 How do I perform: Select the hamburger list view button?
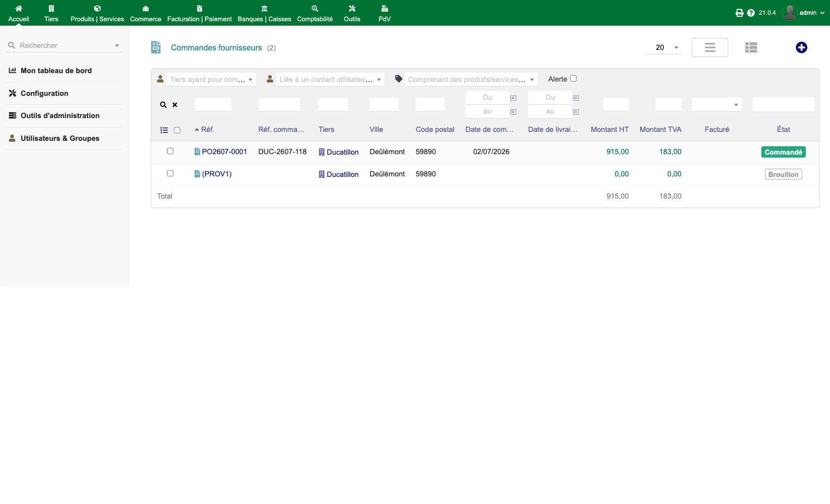pyautogui.click(x=710, y=47)
